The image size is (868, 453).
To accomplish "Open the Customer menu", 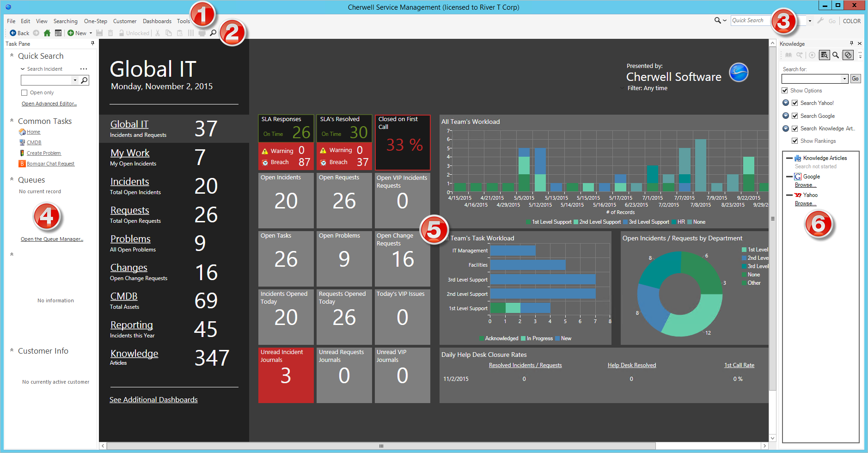I will [x=125, y=21].
